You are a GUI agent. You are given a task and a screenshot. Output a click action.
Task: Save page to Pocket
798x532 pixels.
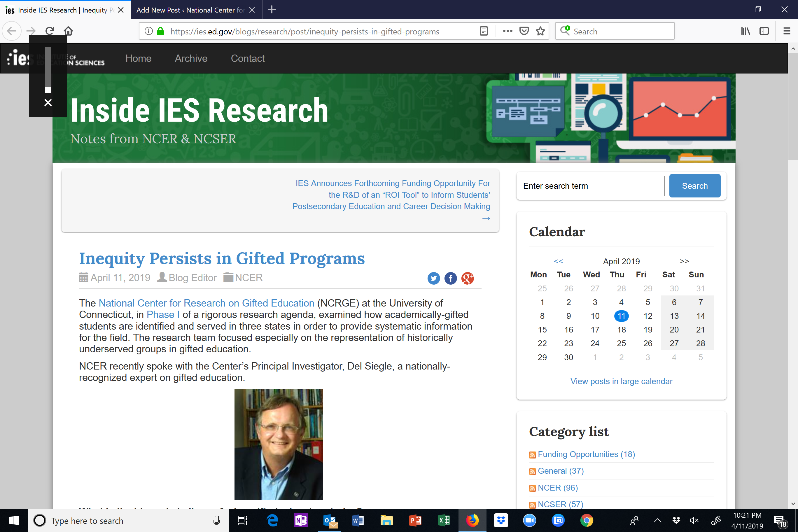[x=524, y=31]
